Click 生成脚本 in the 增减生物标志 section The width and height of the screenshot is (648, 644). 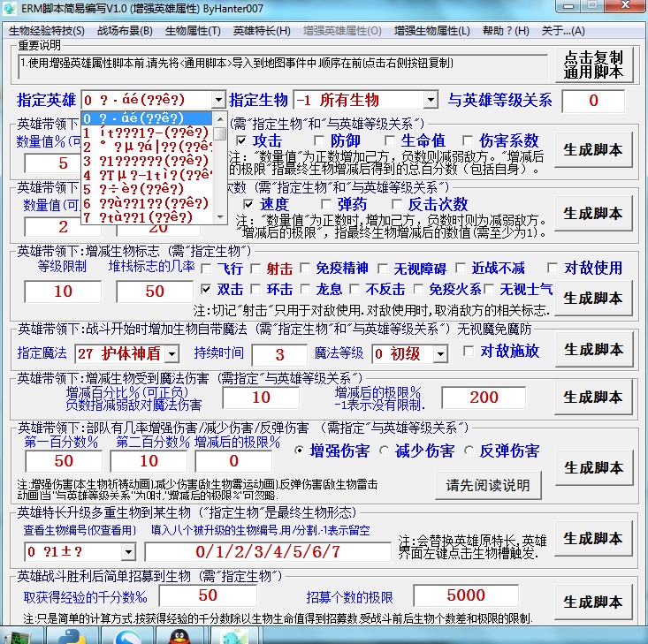593,298
